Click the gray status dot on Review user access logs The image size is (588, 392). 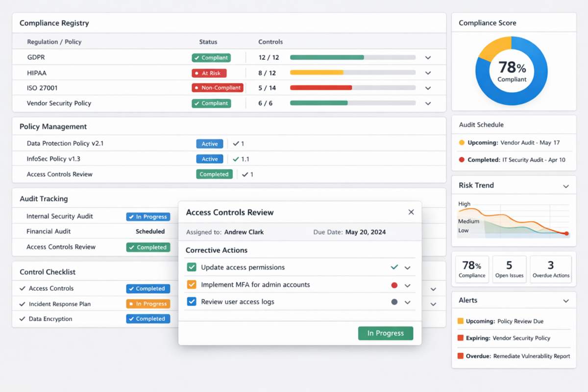394,302
